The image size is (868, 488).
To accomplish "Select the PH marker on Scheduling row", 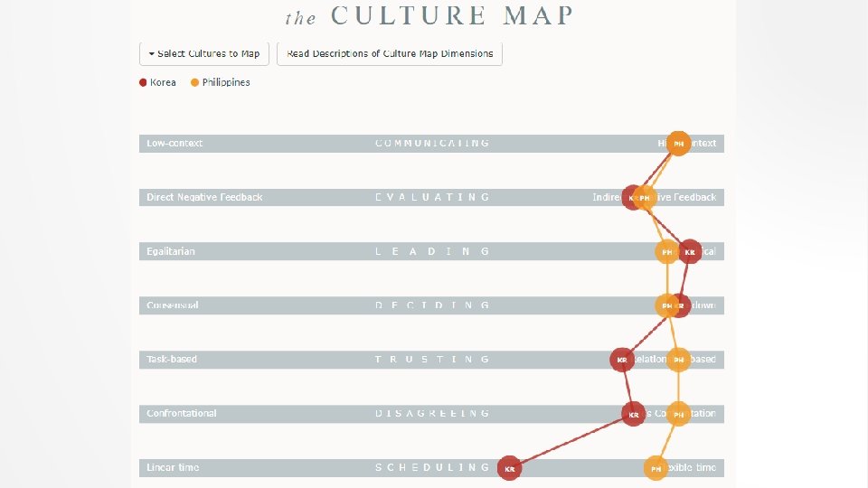I will 656,468.
